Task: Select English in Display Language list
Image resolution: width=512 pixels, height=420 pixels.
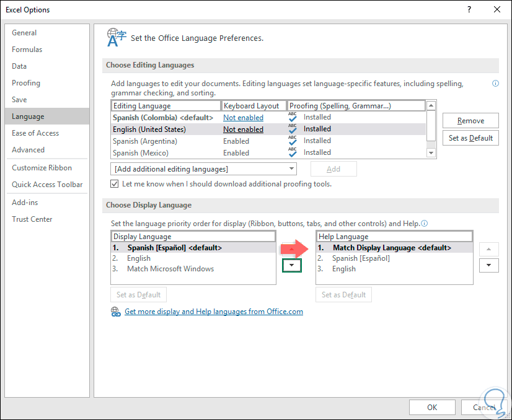Action: pos(193,258)
